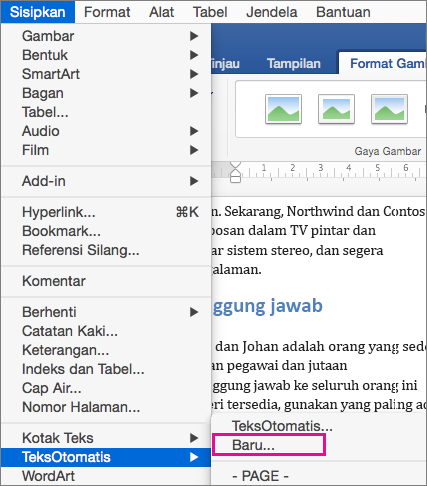The width and height of the screenshot is (427, 486).
Task: Choose Indeks dan Tabel... menu item
Action: pyautogui.click(x=106, y=369)
